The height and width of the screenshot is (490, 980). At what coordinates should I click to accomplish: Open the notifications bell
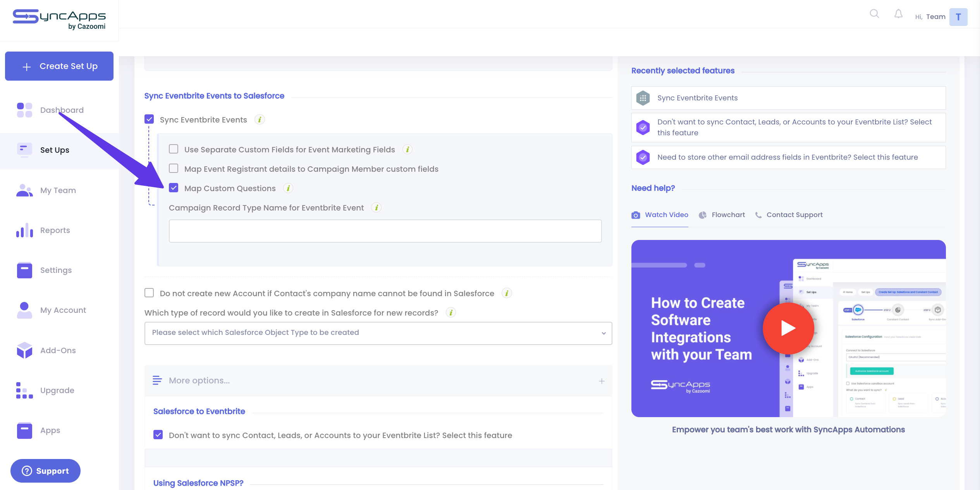(898, 14)
